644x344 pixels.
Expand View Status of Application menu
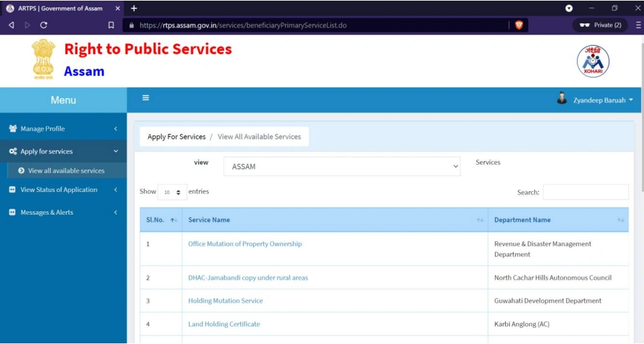click(63, 189)
